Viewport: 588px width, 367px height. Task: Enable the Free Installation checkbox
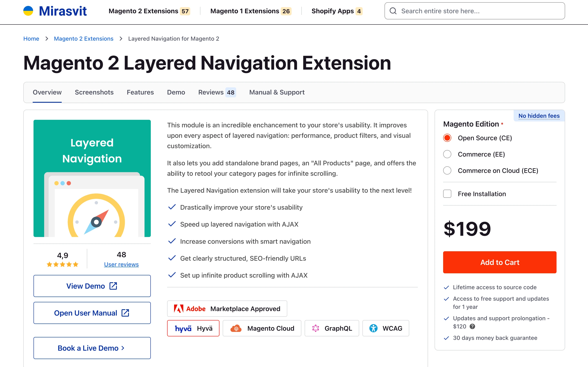point(447,194)
